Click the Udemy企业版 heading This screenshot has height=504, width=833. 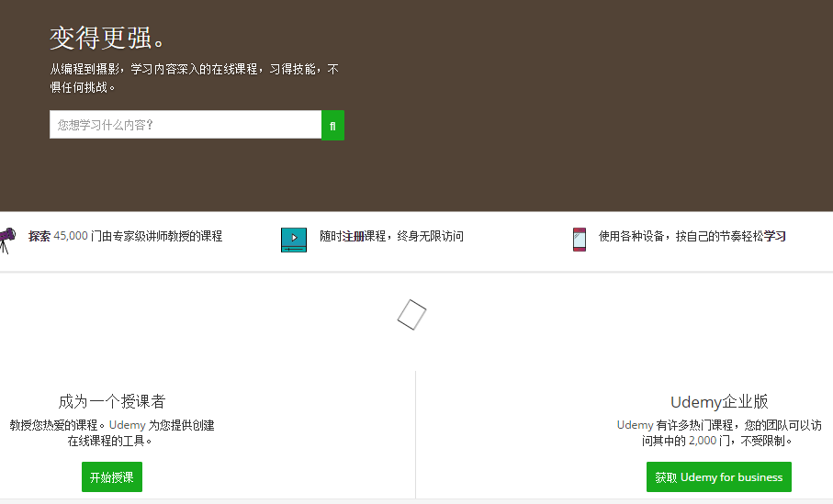[719, 401]
